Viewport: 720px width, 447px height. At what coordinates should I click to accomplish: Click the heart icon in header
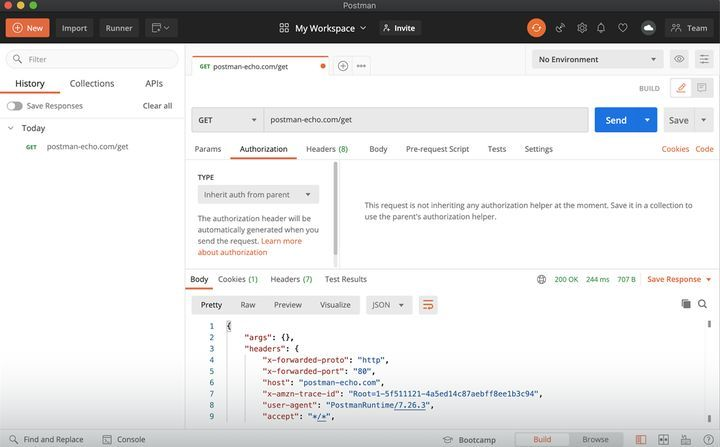[622, 28]
